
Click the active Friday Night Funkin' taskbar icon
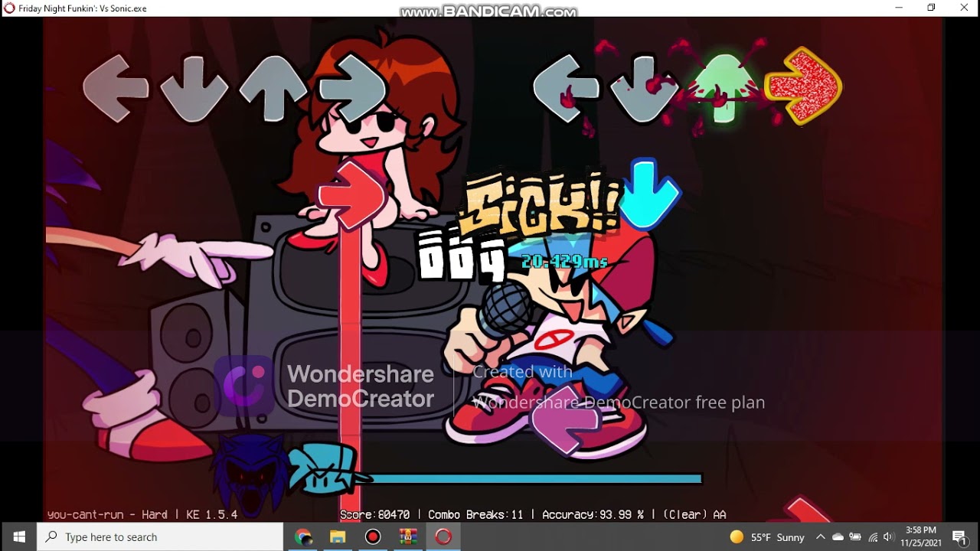pos(443,537)
